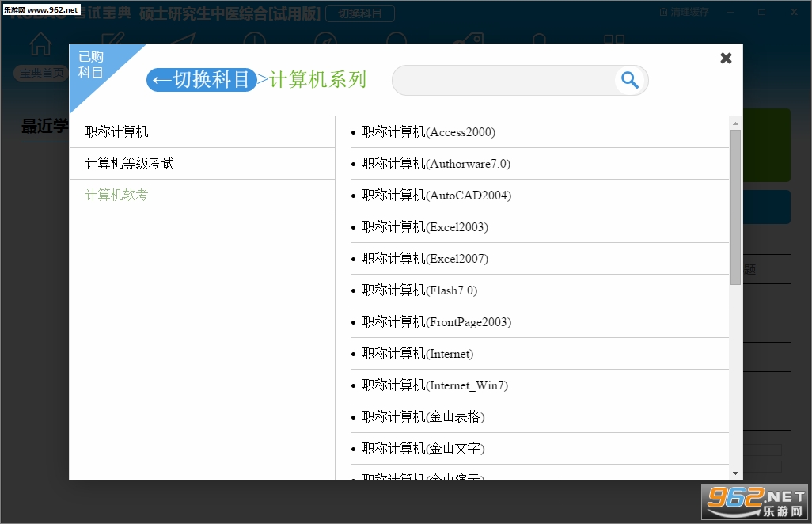
Task: Open 职称计算机(FrontPage2003)
Action: 540,321
